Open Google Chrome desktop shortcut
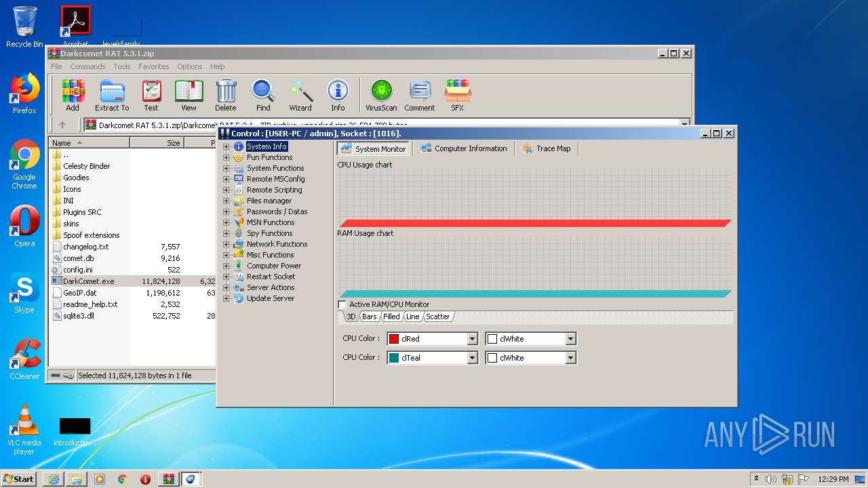 tap(24, 165)
